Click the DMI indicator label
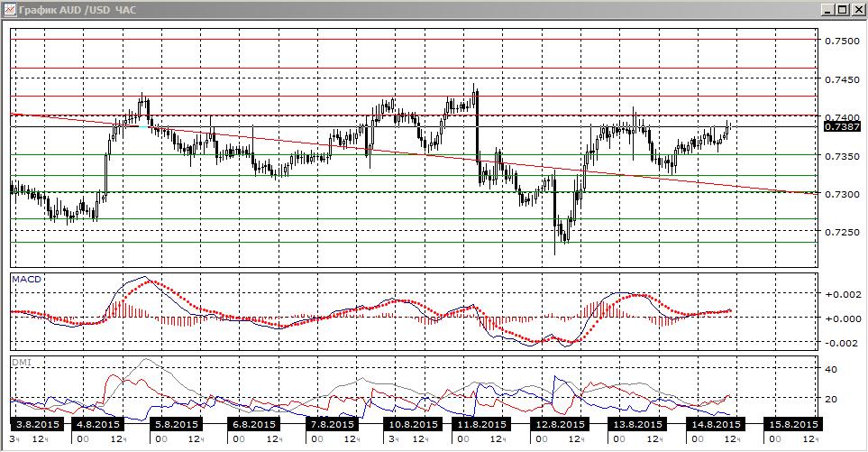 click(22, 363)
